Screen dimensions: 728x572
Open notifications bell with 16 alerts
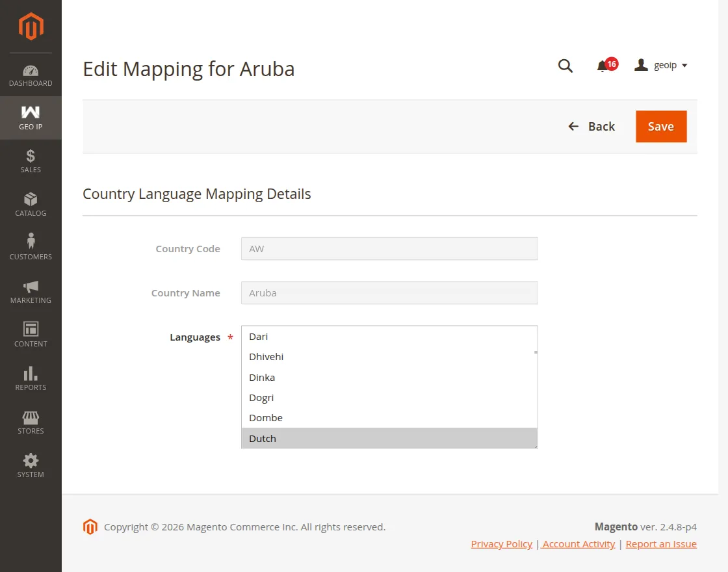point(607,66)
